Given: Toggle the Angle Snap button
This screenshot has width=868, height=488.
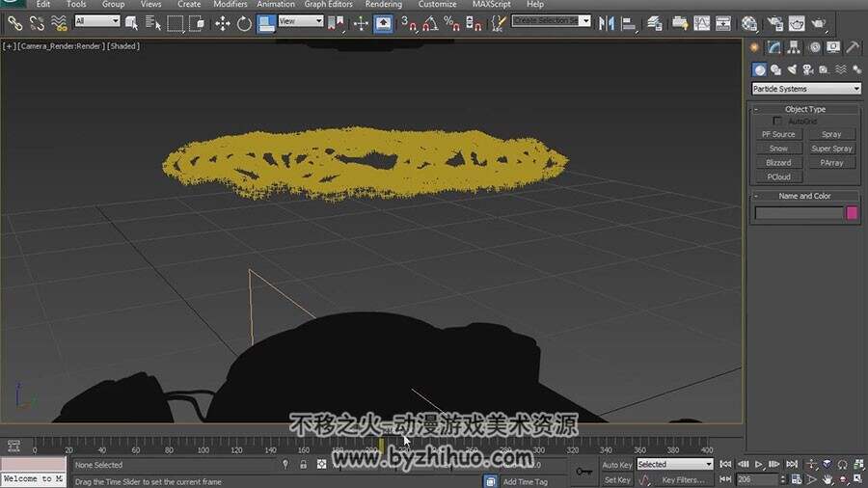Looking at the screenshot, I should point(431,23).
